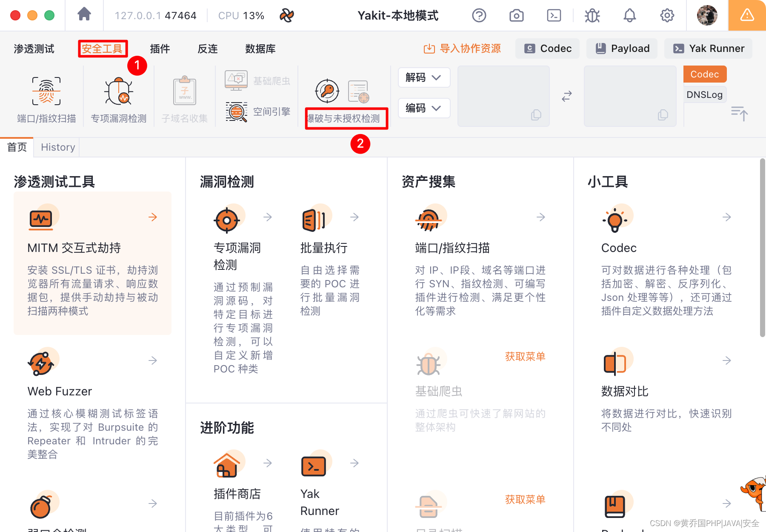Click the bomb icon card
This screenshot has height=532, width=766.
pos(41,506)
